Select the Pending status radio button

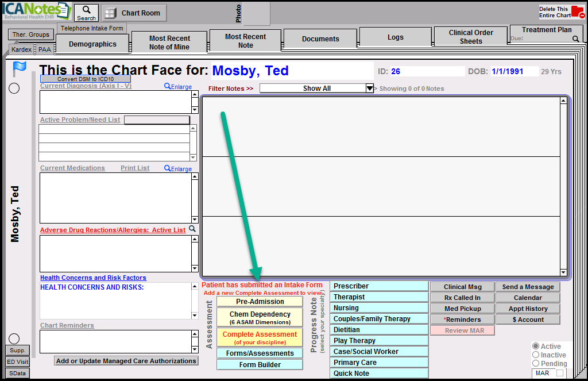point(536,364)
